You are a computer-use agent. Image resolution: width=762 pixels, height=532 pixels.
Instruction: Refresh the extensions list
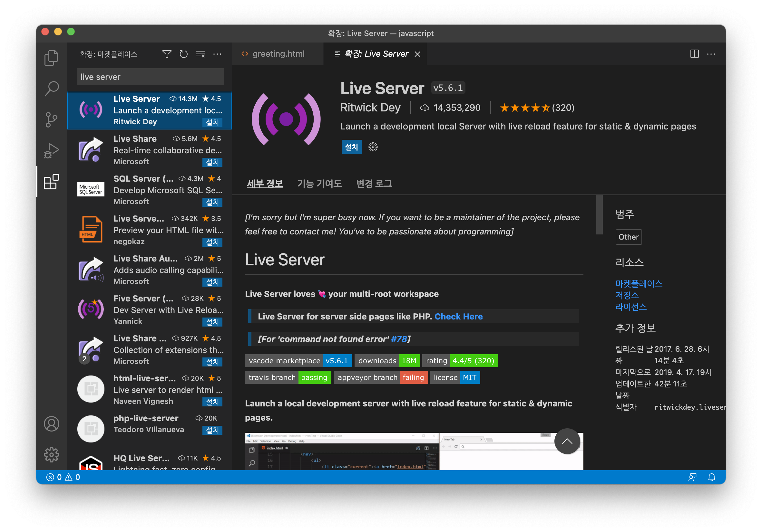click(183, 54)
